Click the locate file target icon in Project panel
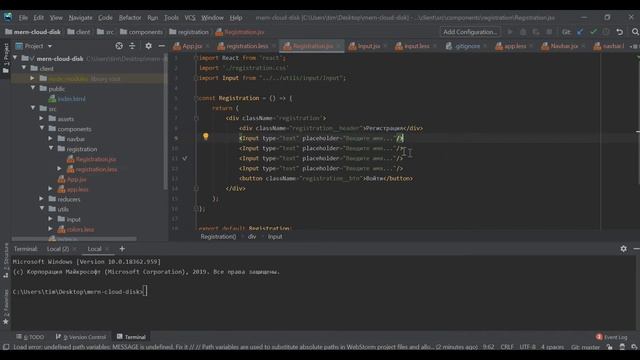 point(119,46)
